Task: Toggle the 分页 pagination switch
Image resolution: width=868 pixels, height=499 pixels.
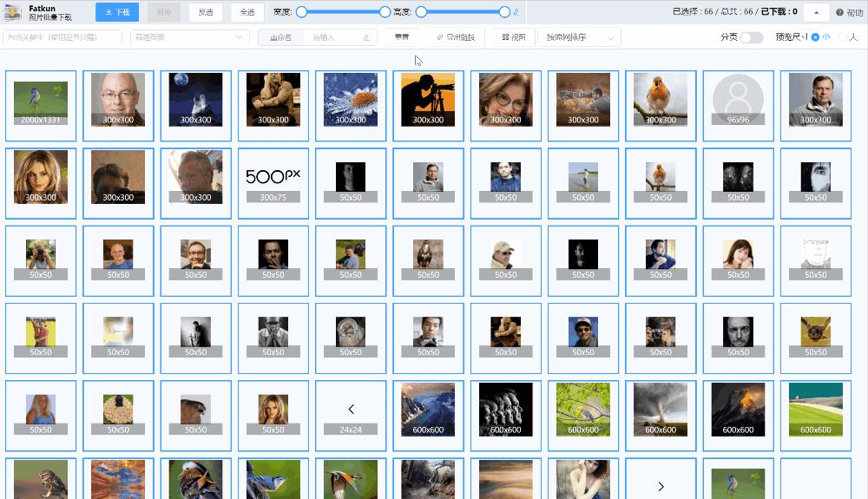Action: point(751,37)
